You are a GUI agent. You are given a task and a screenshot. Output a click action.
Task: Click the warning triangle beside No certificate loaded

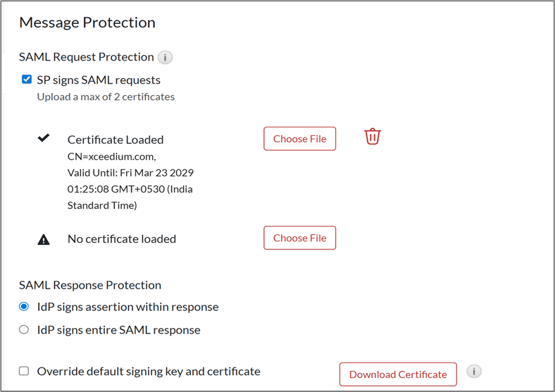[x=44, y=239]
